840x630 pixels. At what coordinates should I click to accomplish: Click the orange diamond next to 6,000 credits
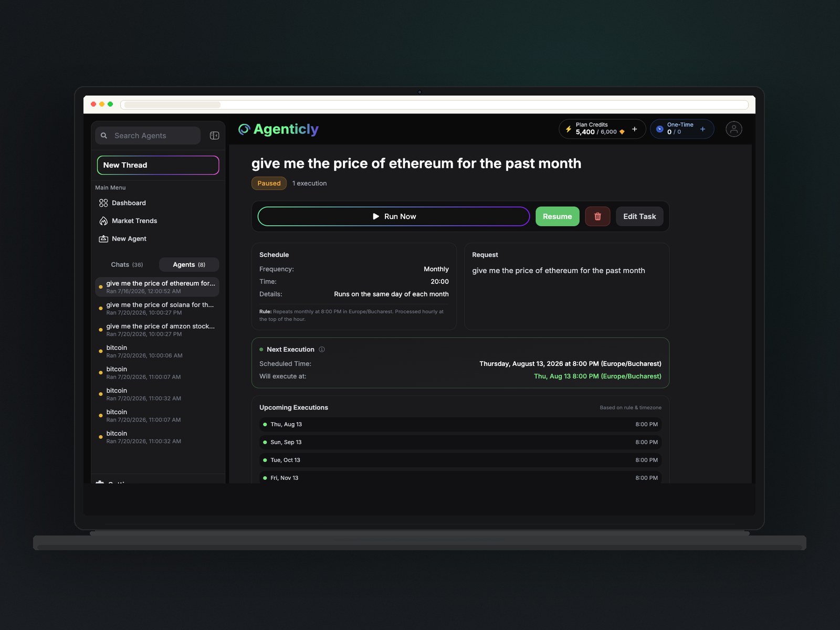[622, 132]
